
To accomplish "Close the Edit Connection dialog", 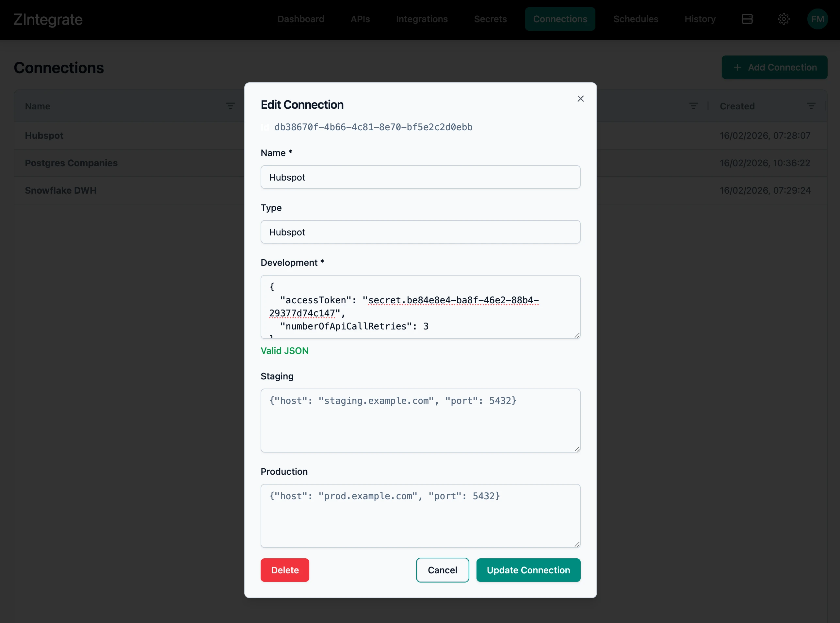I will click(580, 98).
